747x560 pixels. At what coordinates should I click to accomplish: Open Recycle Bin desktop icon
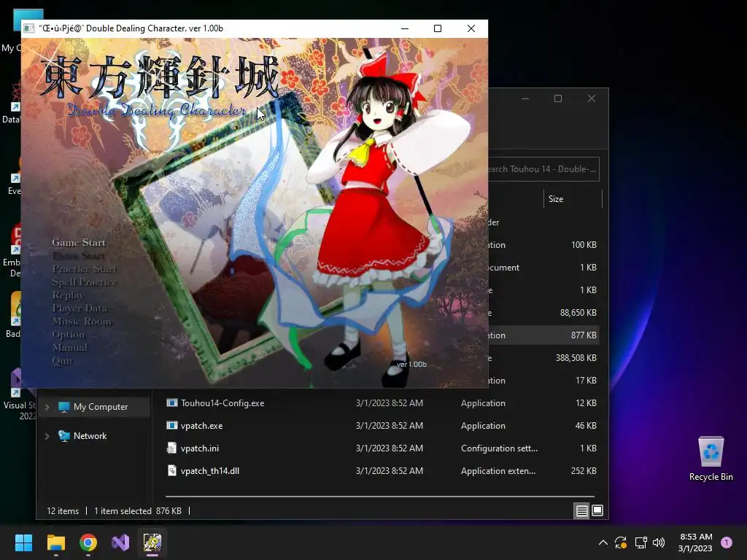711,459
